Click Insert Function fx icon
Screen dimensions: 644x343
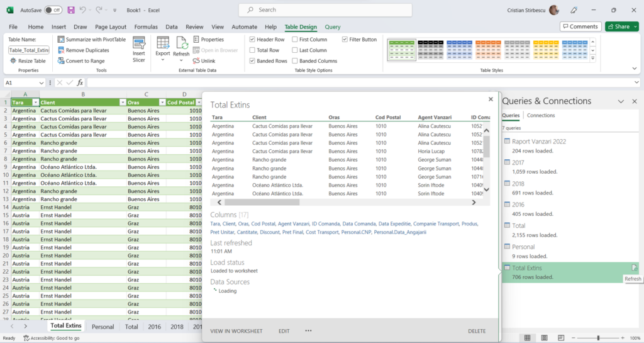coord(80,82)
